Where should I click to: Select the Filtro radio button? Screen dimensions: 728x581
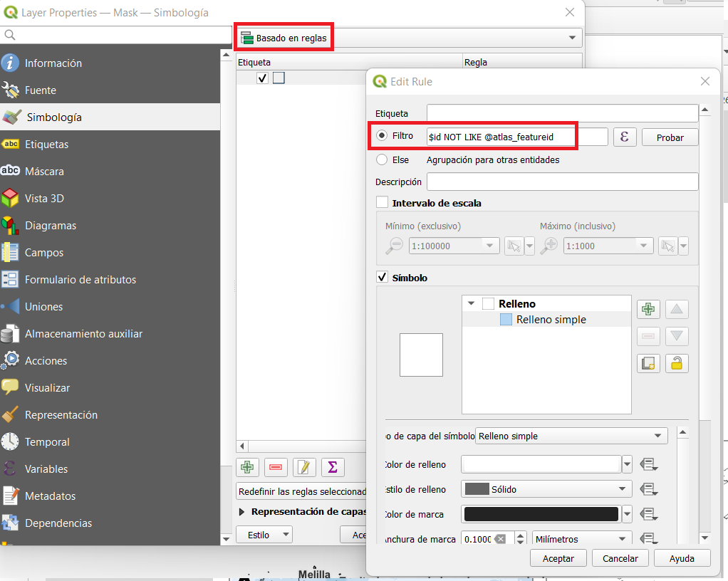tap(382, 135)
